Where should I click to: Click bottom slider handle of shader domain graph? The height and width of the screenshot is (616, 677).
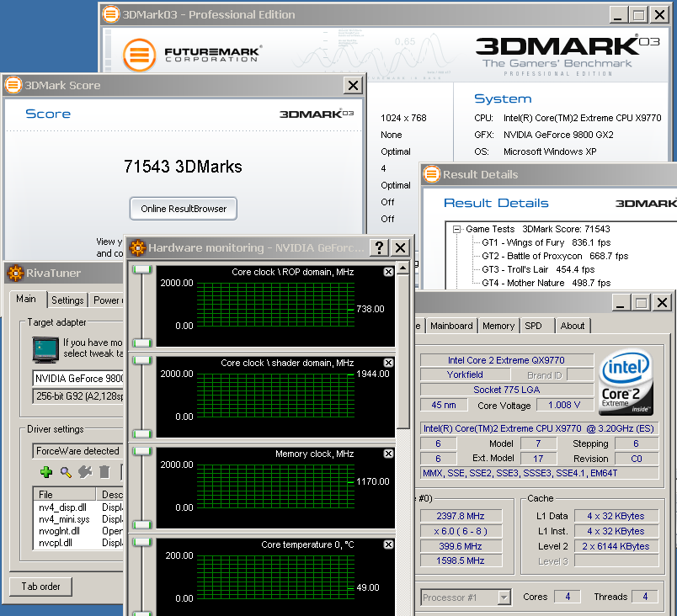[142, 434]
